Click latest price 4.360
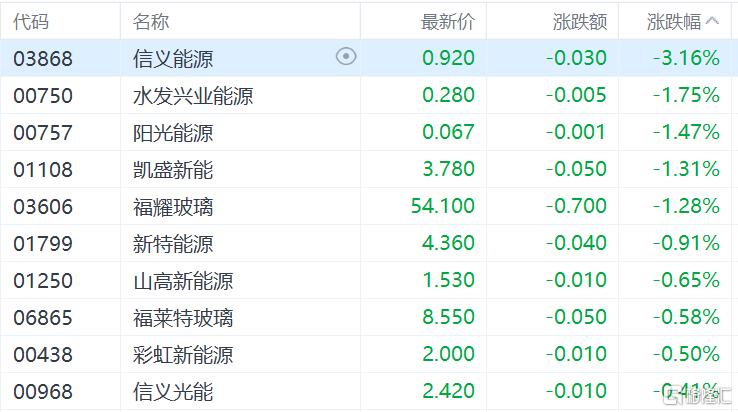Viewport: 738px width, 412px height. coord(449,243)
